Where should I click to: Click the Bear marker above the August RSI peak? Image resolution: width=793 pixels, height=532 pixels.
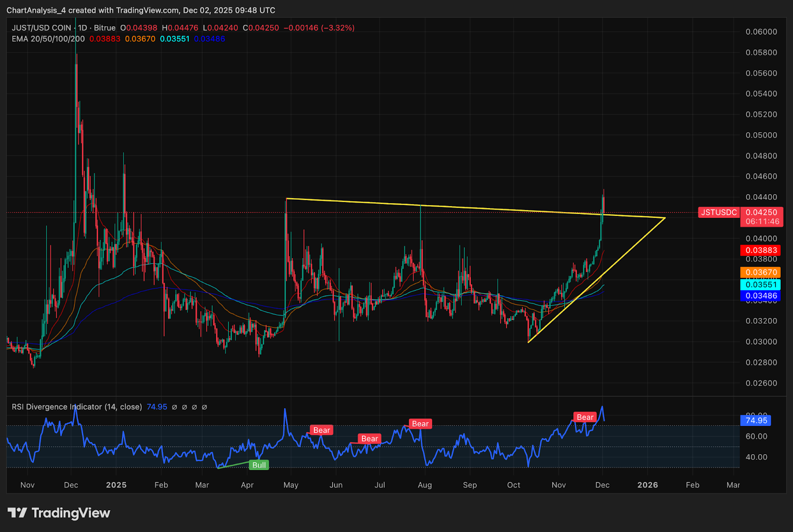(420, 424)
